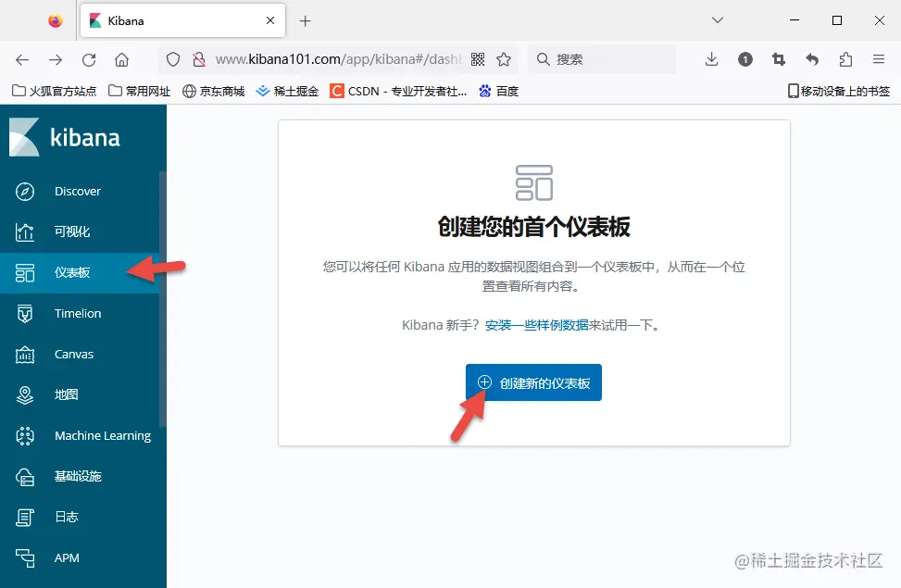Select the 基础设施 menu label
The height and width of the screenshot is (588, 901).
78,477
